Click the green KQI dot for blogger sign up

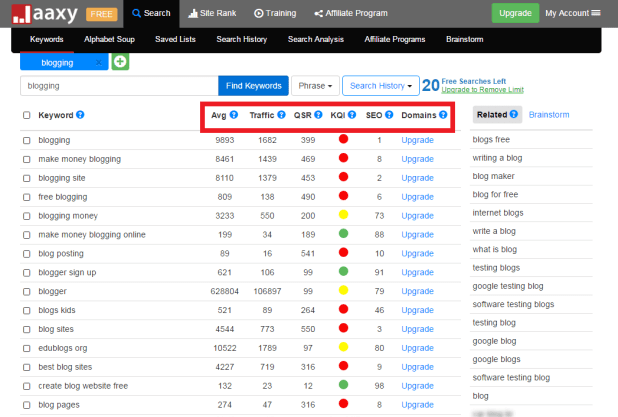(x=343, y=271)
